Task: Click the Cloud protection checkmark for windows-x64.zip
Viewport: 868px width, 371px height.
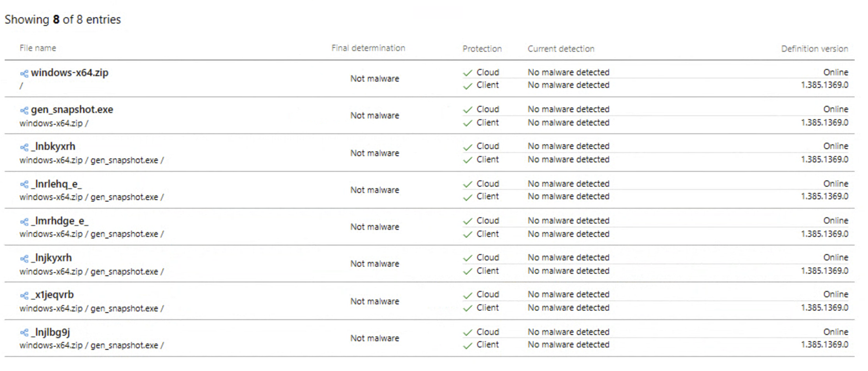Action: click(x=467, y=72)
